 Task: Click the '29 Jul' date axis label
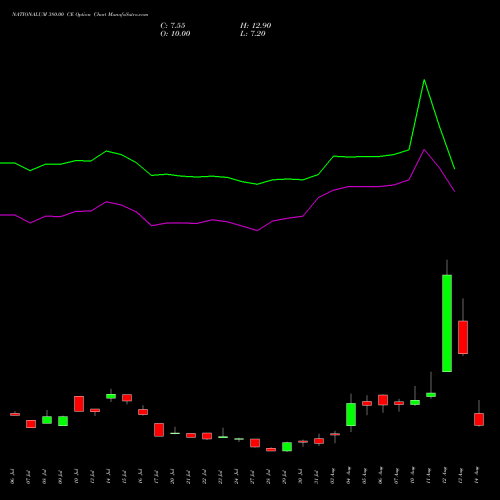tap(285, 476)
